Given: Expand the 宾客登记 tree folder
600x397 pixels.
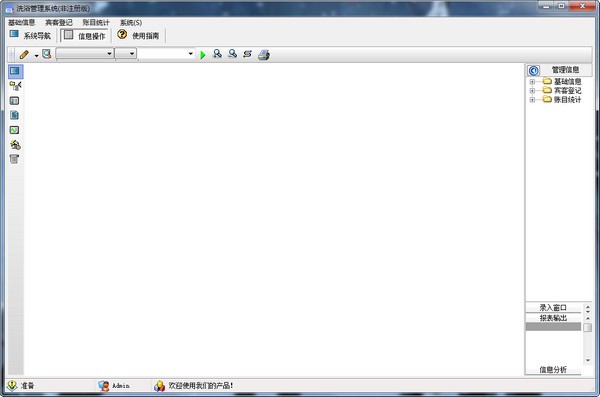Looking at the screenshot, I should click(532, 91).
